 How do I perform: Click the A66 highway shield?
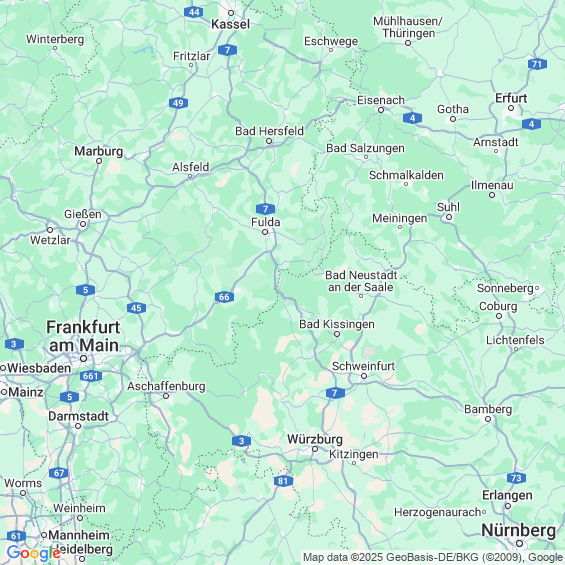coord(224,297)
